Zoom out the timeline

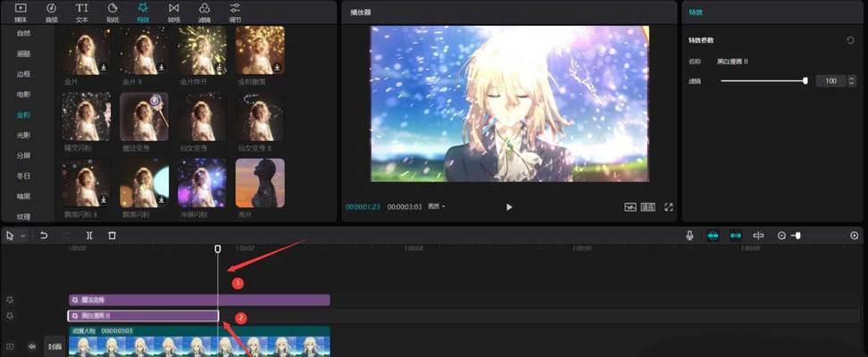click(x=781, y=236)
